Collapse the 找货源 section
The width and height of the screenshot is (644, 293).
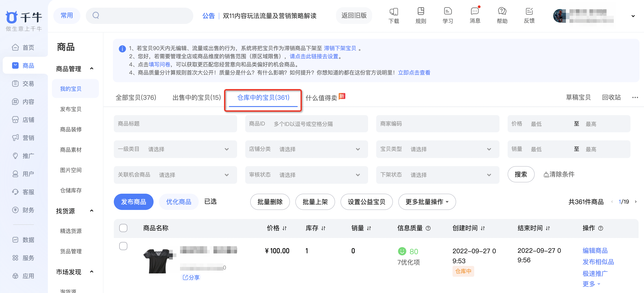point(91,211)
